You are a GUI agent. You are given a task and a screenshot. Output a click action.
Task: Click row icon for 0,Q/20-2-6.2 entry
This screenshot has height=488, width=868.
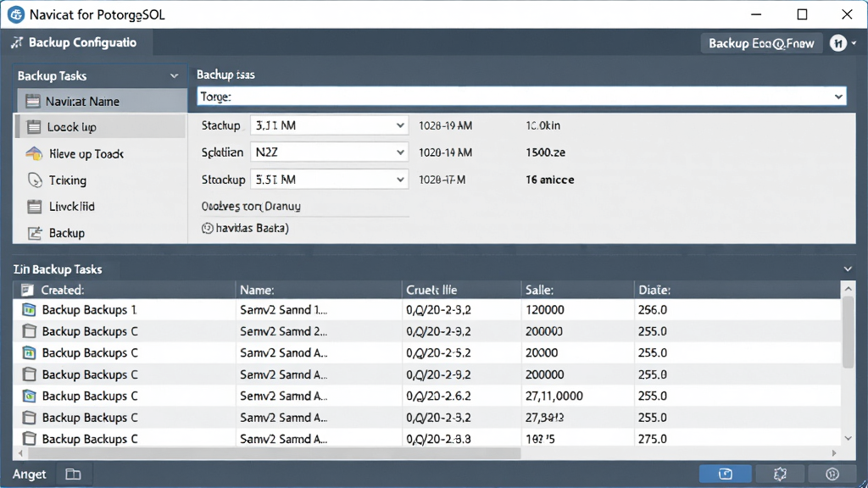tap(29, 396)
